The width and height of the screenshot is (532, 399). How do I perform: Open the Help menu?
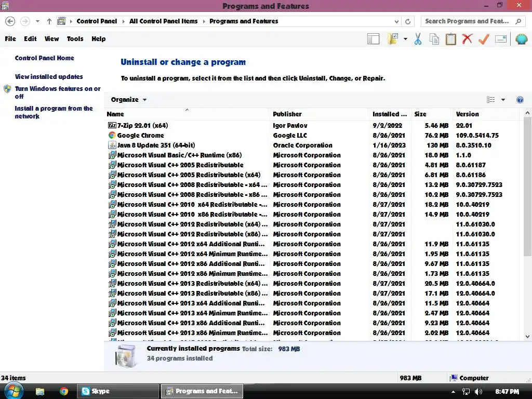(x=98, y=38)
